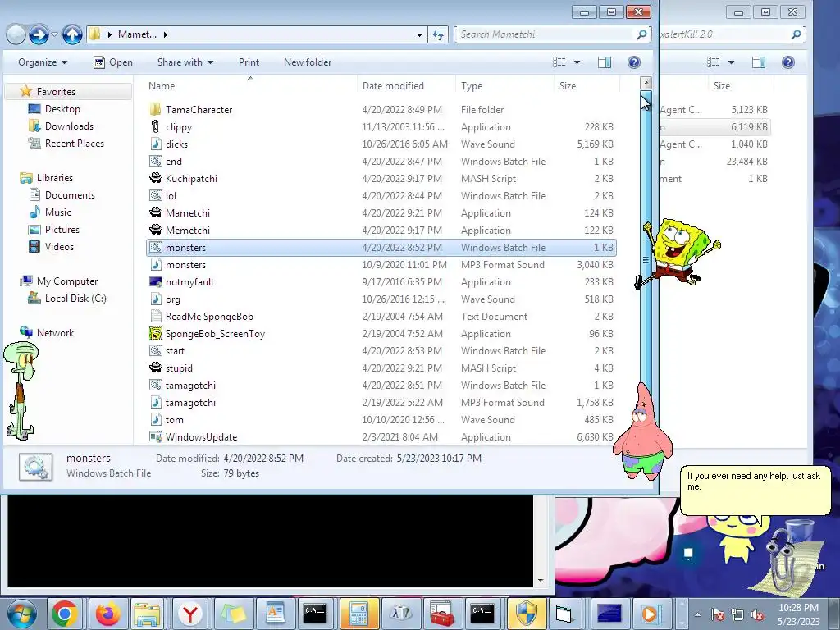The width and height of the screenshot is (840, 630).
Task: Open the view options dropdown arrow
Action: (x=577, y=62)
